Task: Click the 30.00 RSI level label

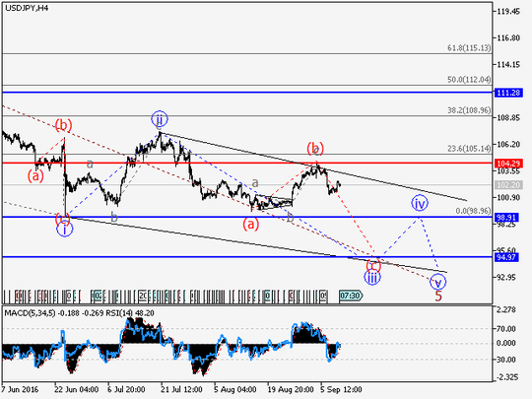Action: [x=505, y=360]
